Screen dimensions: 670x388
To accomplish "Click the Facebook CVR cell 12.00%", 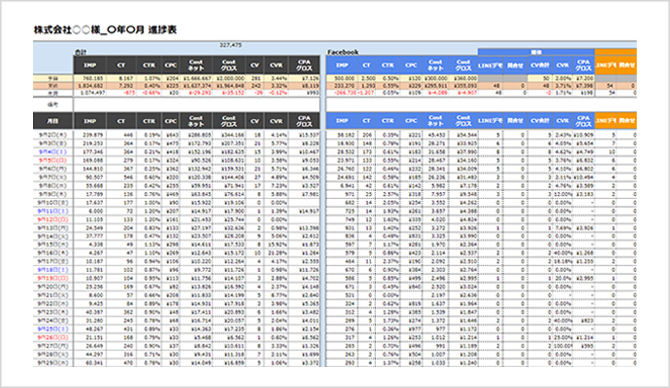I will (562, 194).
